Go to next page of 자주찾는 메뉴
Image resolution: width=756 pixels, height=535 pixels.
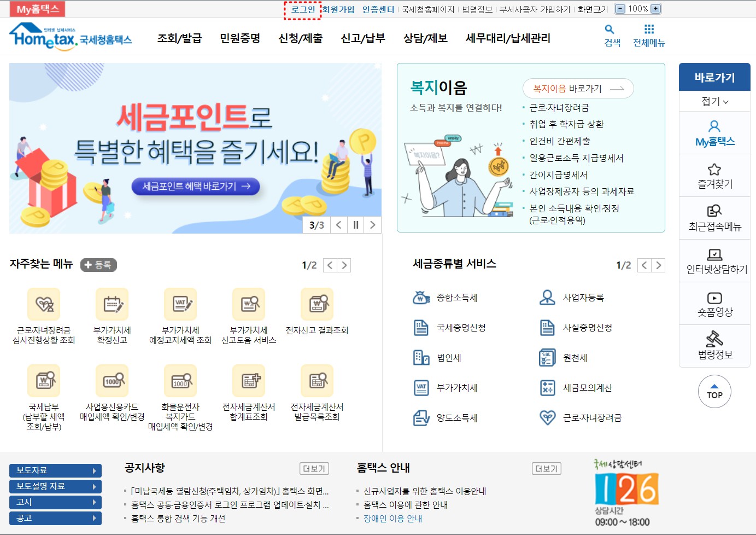pyautogui.click(x=344, y=265)
